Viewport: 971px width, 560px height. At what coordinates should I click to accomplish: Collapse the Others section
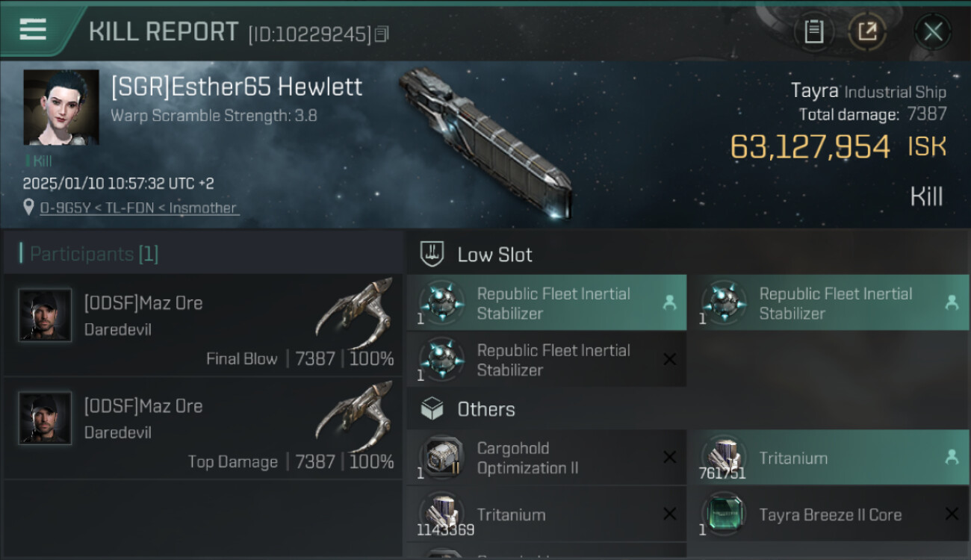(485, 409)
